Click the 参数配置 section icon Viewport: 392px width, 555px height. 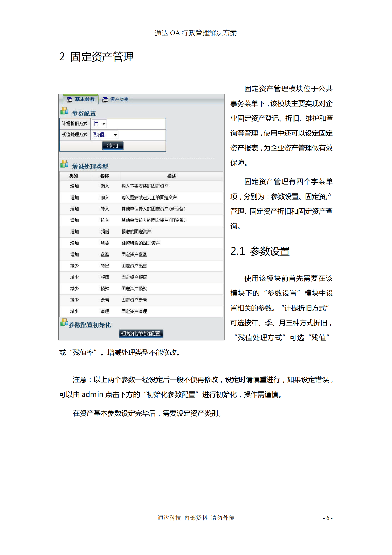click(x=64, y=111)
